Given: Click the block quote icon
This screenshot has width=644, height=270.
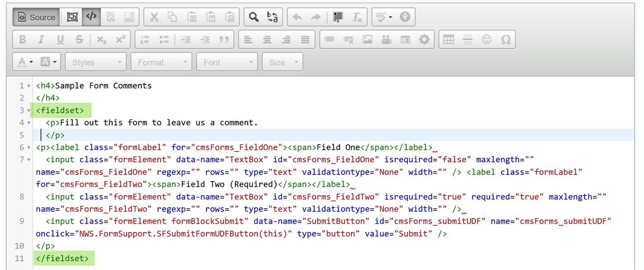Looking at the screenshot, I should click(x=224, y=40).
